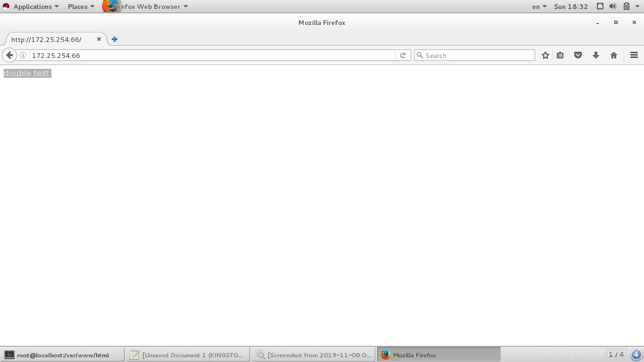Click the highlighted 'double text' content
This screenshot has height=362, width=644.
coord(27,73)
